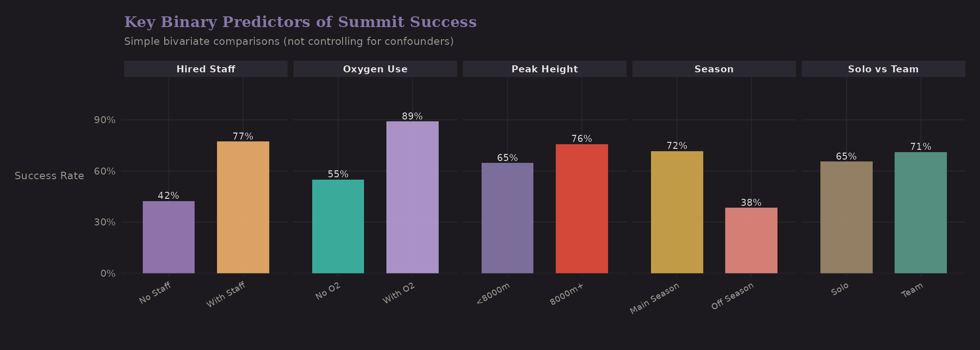980x350 pixels.
Task: Click the Peak Height panel header
Action: coord(545,69)
